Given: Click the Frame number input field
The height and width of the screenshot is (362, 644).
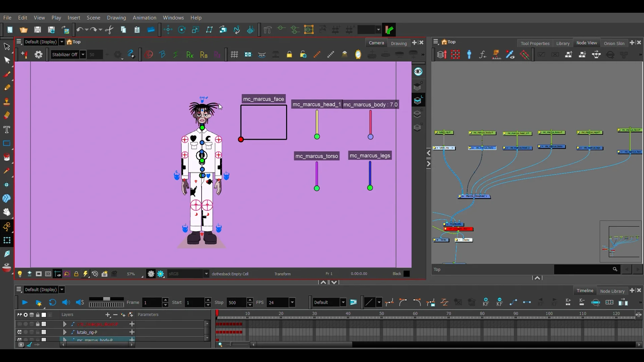Looking at the screenshot, I should point(152,303).
